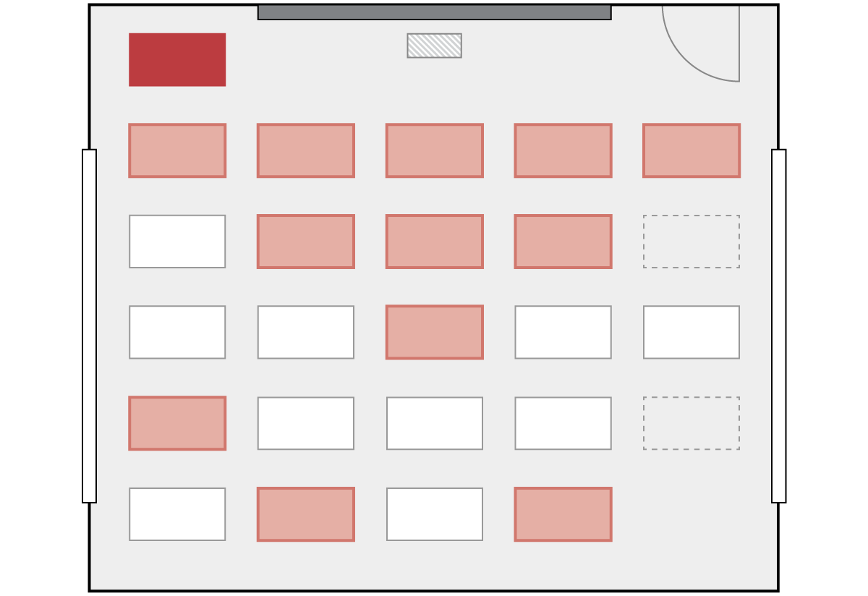Screen dimensions: 868x596
Task: Select the gray board along top wall
Action: [x=434, y=12]
